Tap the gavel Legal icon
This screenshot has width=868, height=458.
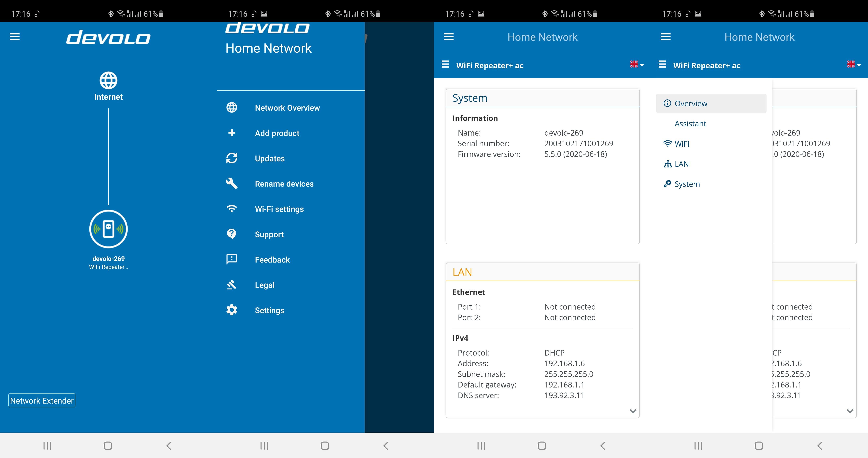click(231, 285)
